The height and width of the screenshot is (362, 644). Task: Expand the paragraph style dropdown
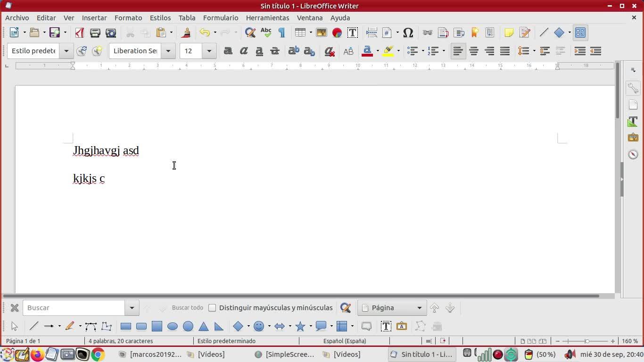pos(66,51)
